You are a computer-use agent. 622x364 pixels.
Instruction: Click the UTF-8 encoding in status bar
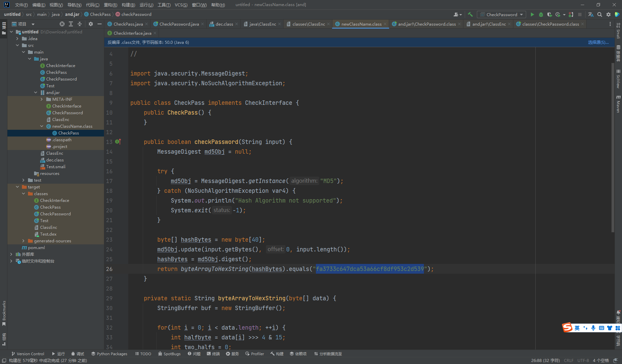[x=583, y=360]
